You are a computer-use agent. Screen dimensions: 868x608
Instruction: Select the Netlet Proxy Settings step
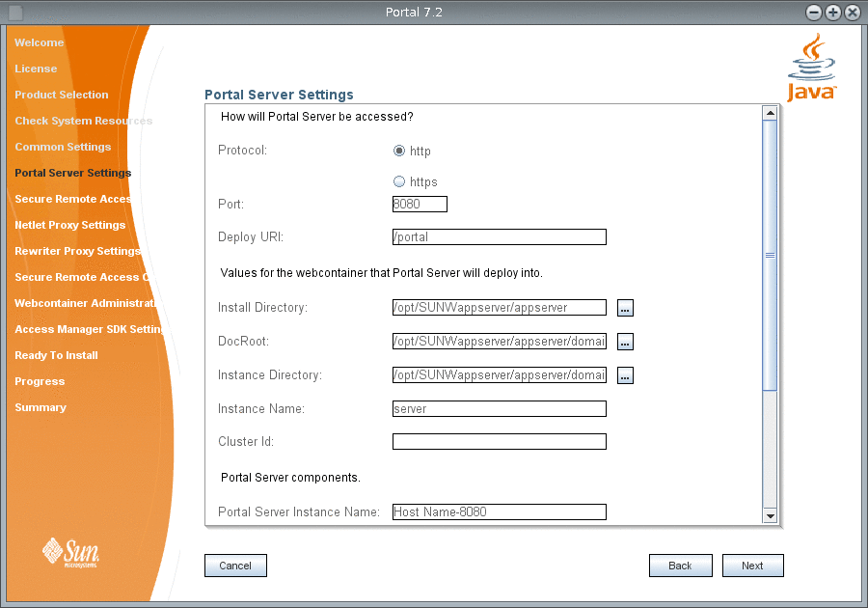click(x=70, y=225)
